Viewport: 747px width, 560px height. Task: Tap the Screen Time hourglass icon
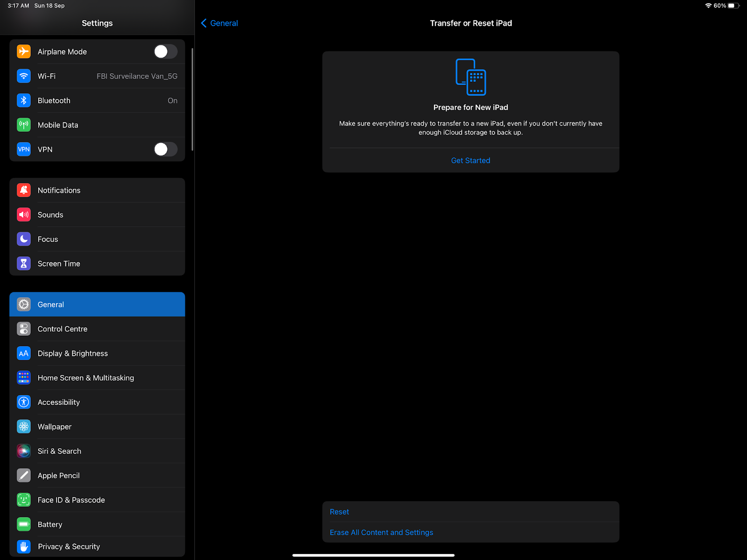[x=24, y=263]
